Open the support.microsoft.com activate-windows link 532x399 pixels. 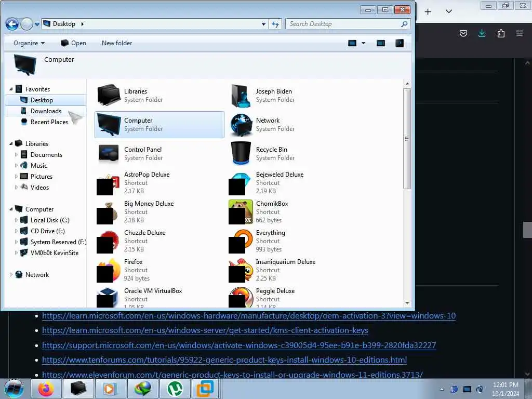tap(239, 345)
